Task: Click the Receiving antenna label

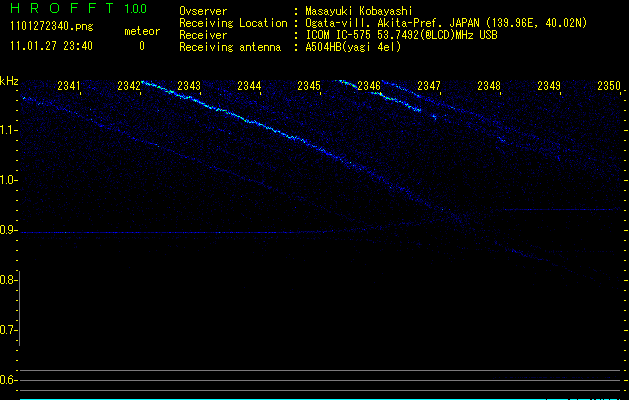Action: tap(230, 47)
